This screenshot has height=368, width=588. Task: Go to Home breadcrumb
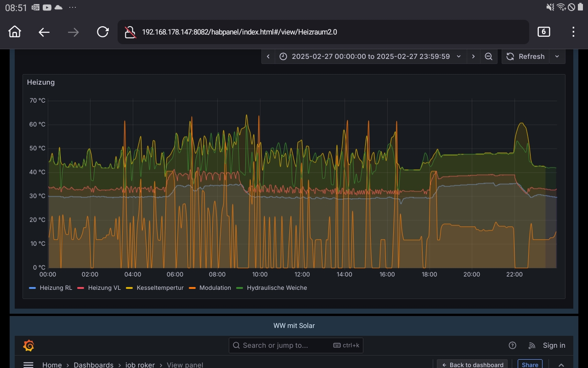coord(52,365)
